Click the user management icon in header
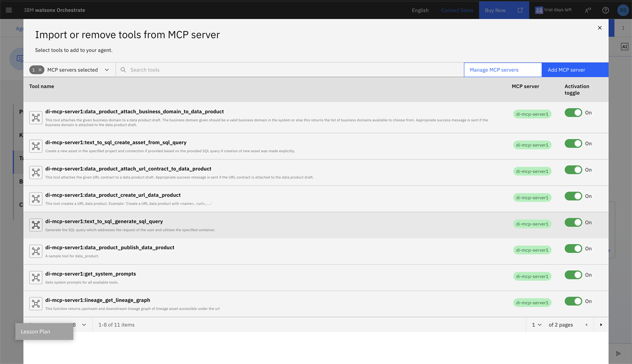632x364 pixels. (x=588, y=10)
